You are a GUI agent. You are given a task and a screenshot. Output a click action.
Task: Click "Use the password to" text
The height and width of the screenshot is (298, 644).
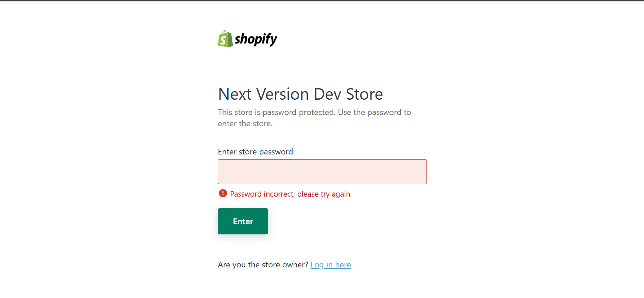pos(374,112)
